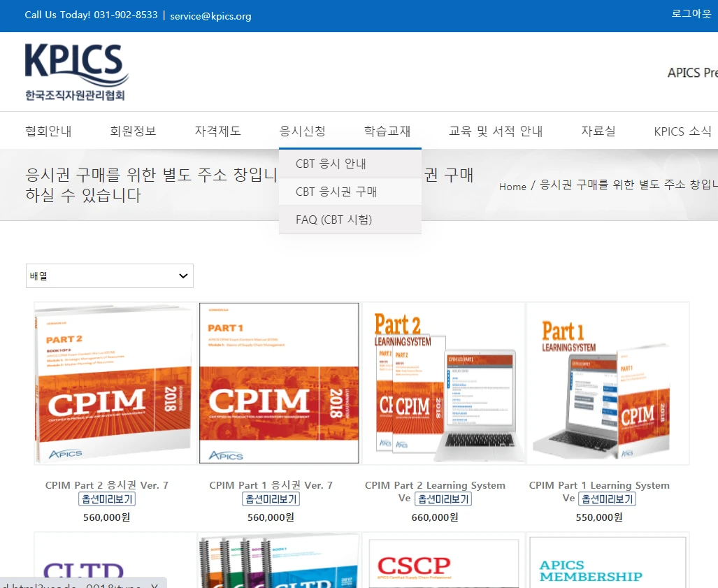The image size is (718, 588).
Task: Open the 학습교재 menu
Action: pyautogui.click(x=387, y=131)
